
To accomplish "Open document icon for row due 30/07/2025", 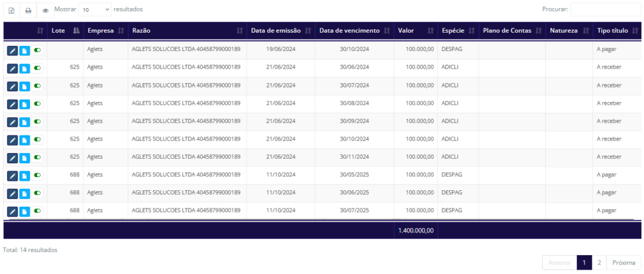I will [x=25, y=212].
